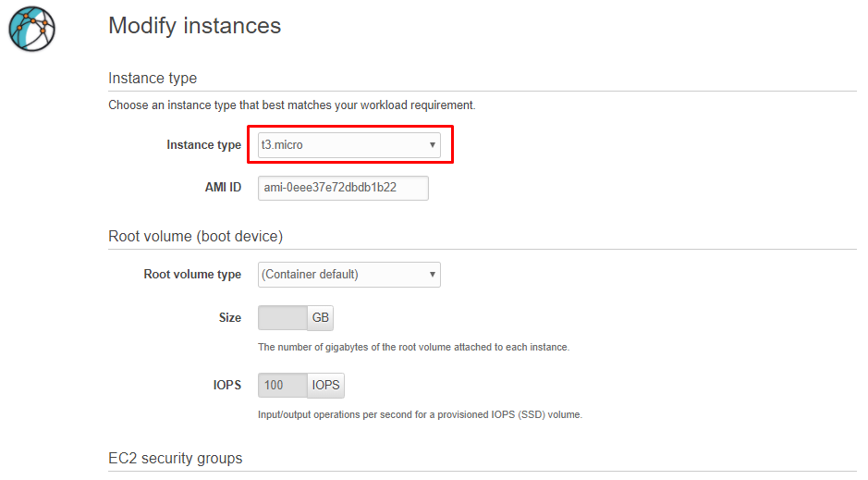Click the disabled Size input box
This screenshot has height=480, width=868.
pyautogui.click(x=283, y=318)
